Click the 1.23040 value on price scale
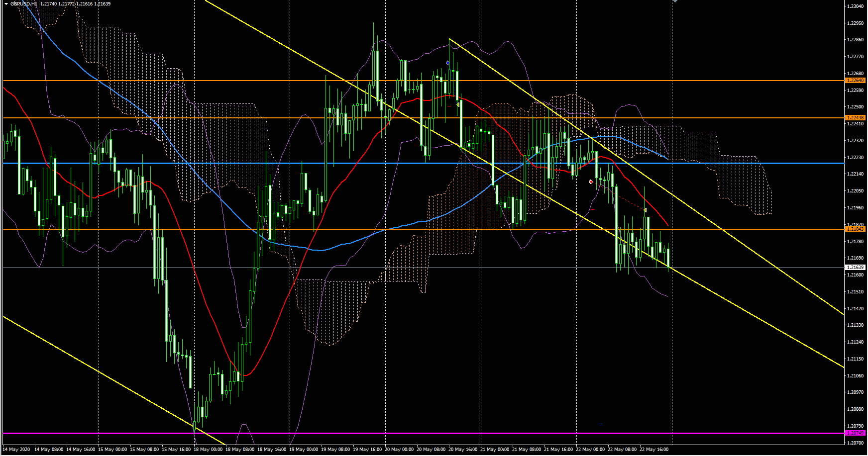Viewport: 868px width, 456px height. point(855,6)
